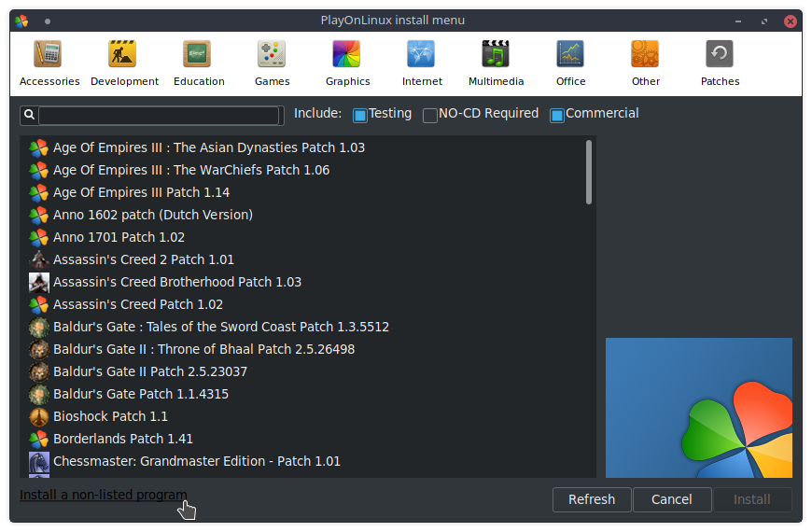Click Chessmaster Grandmaster Edition patch icon
This screenshot has height=532, width=812.
point(39,462)
